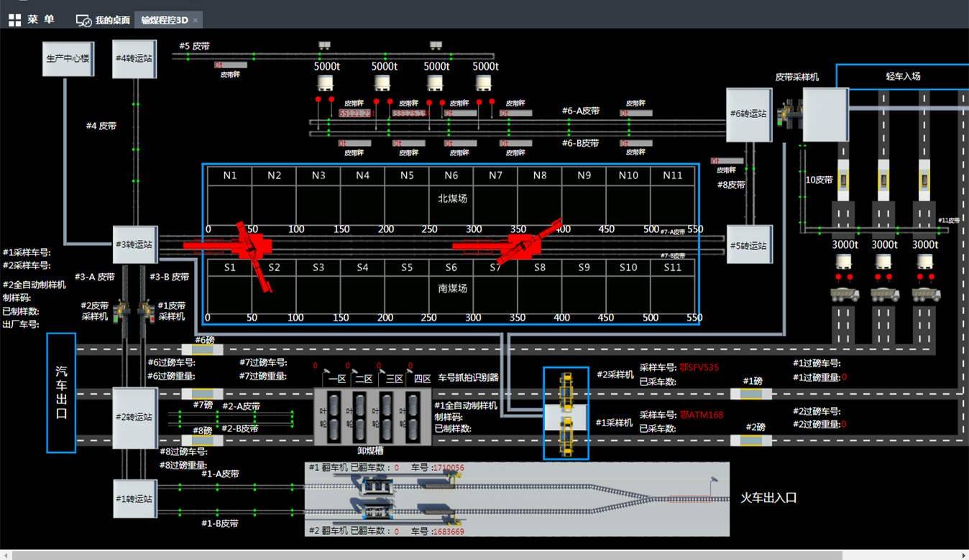
Task: Open the 菜单 grid menu icon
Action: pyautogui.click(x=14, y=20)
